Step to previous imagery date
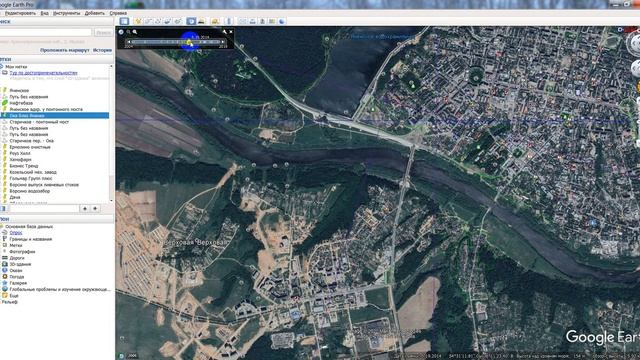The width and height of the screenshot is (640, 360). pyautogui.click(x=129, y=42)
